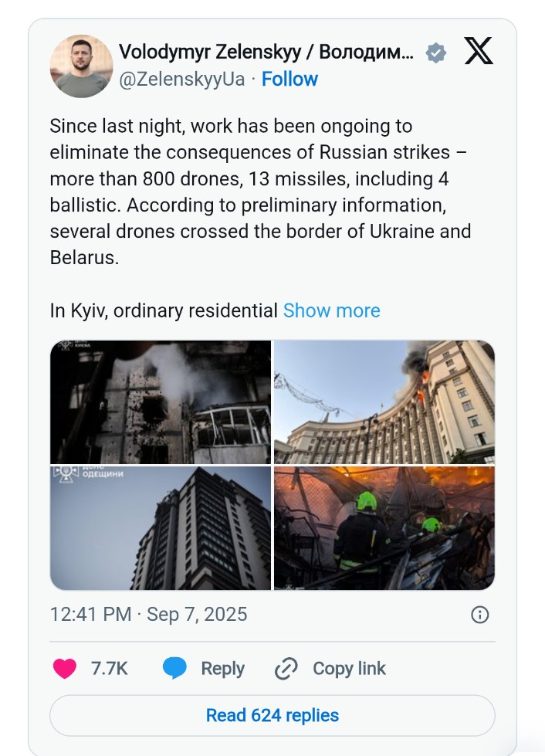Click the Reply text label
Image resolution: width=545 pixels, height=756 pixels.
pyautogui.click(x=222, y=669)
